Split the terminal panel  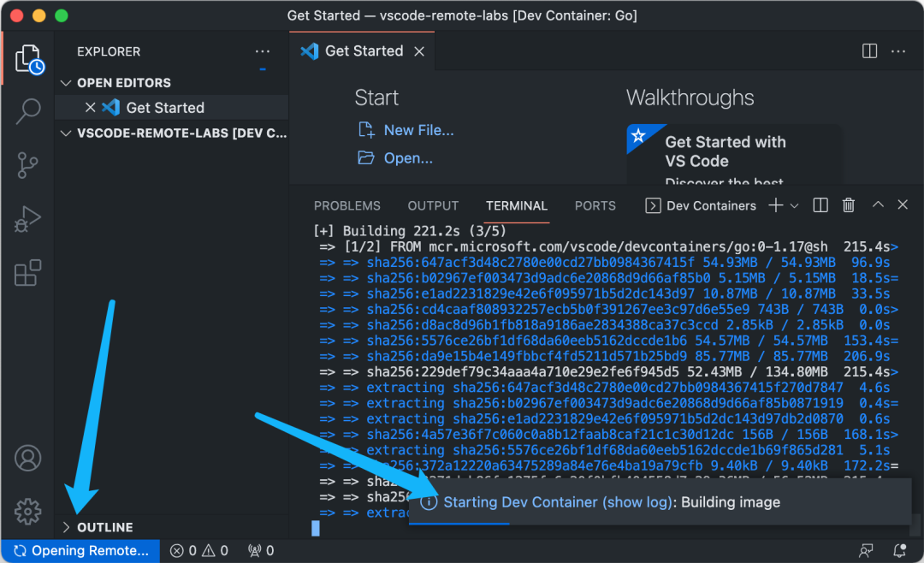[820, 205]
